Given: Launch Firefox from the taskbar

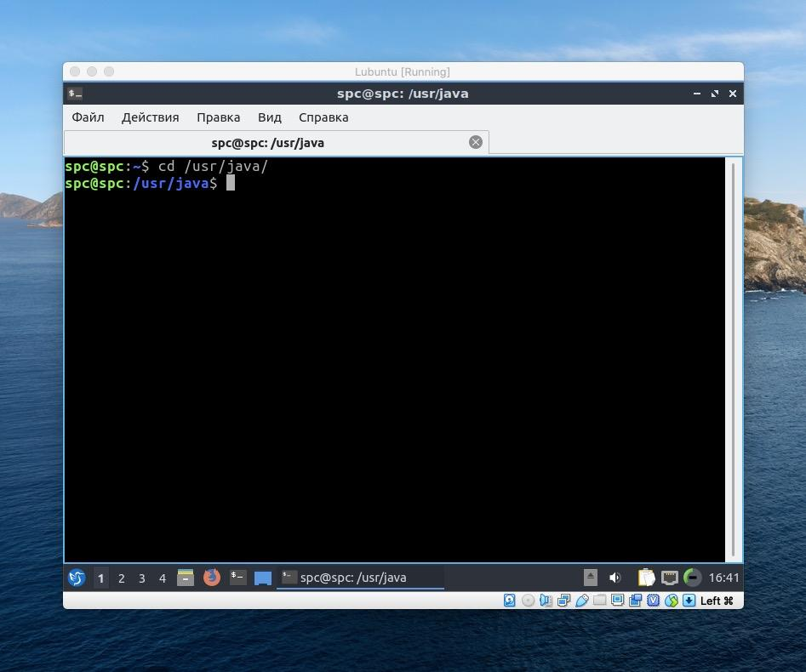Looking at the screenshot, I should tap(211, 578).
